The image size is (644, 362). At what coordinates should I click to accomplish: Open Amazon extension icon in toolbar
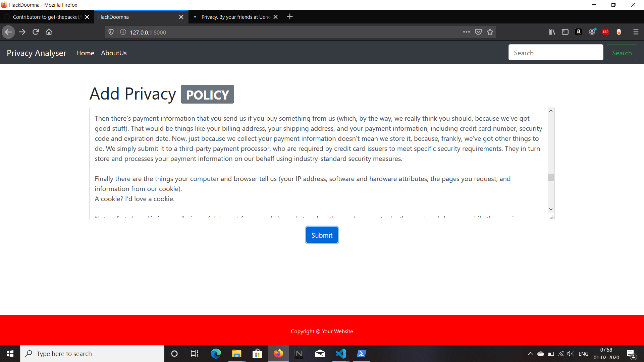[x=579, y=32]
